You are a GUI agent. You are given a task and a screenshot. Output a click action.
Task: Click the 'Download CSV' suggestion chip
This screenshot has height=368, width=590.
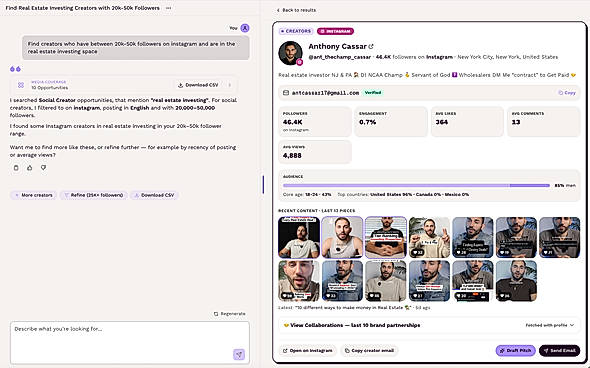[x=154, y=195]
